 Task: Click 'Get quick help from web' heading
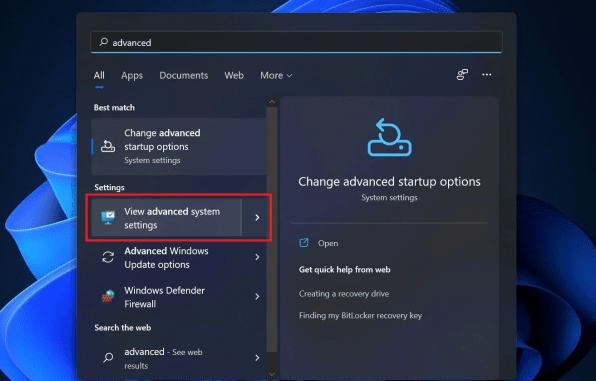[344, 270]
